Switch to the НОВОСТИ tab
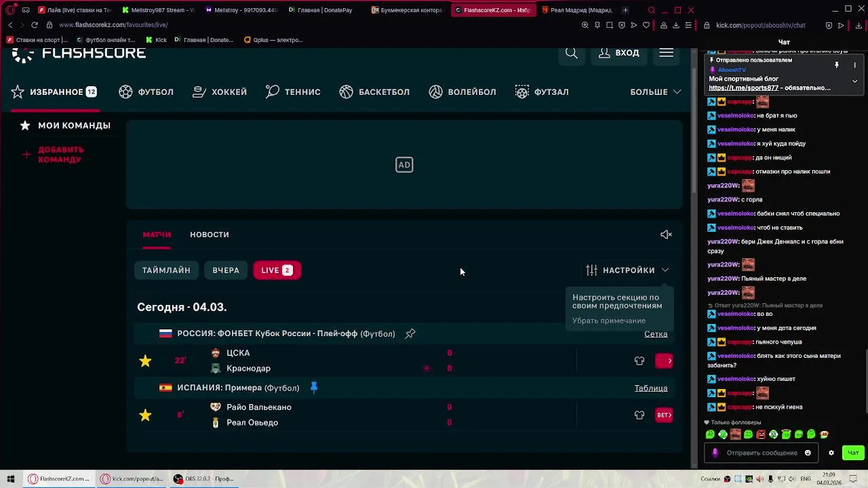This screenshot has width=868, height=488. 210,235
